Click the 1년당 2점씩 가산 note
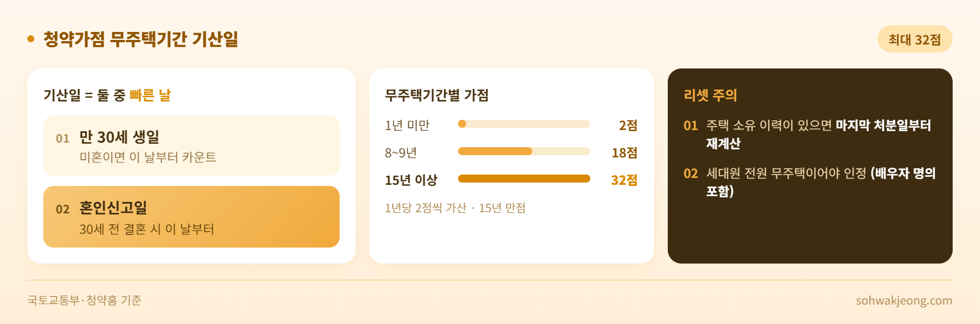 426,208
